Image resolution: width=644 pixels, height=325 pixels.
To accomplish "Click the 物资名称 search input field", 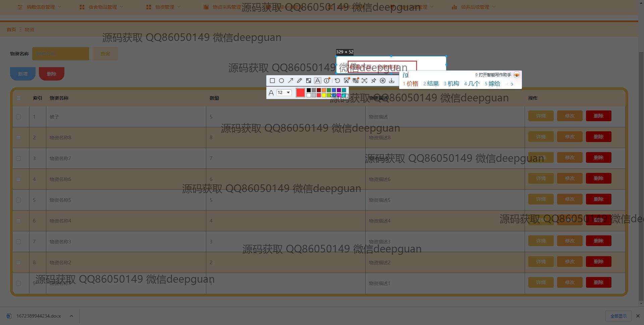I will coord(61,54).
